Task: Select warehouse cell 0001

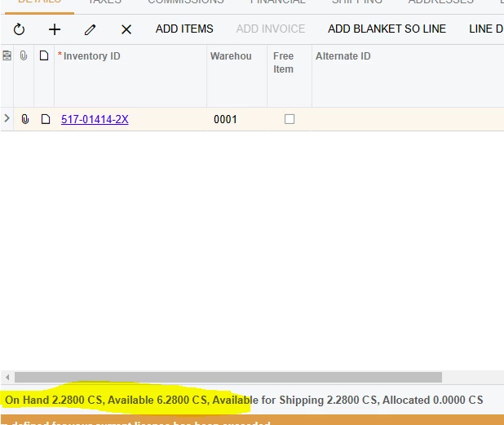Action: (x=237, y=119)
